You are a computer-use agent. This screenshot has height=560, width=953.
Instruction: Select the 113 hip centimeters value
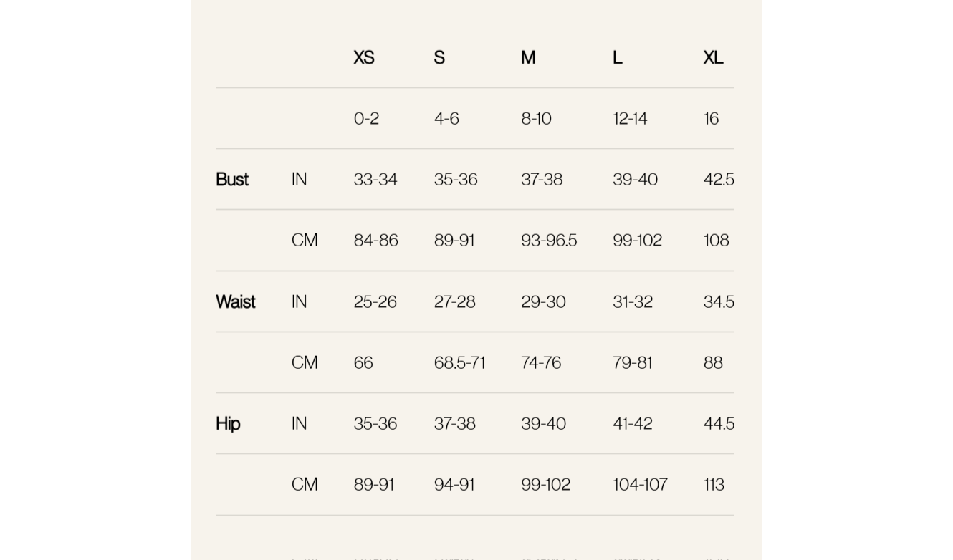714,485
